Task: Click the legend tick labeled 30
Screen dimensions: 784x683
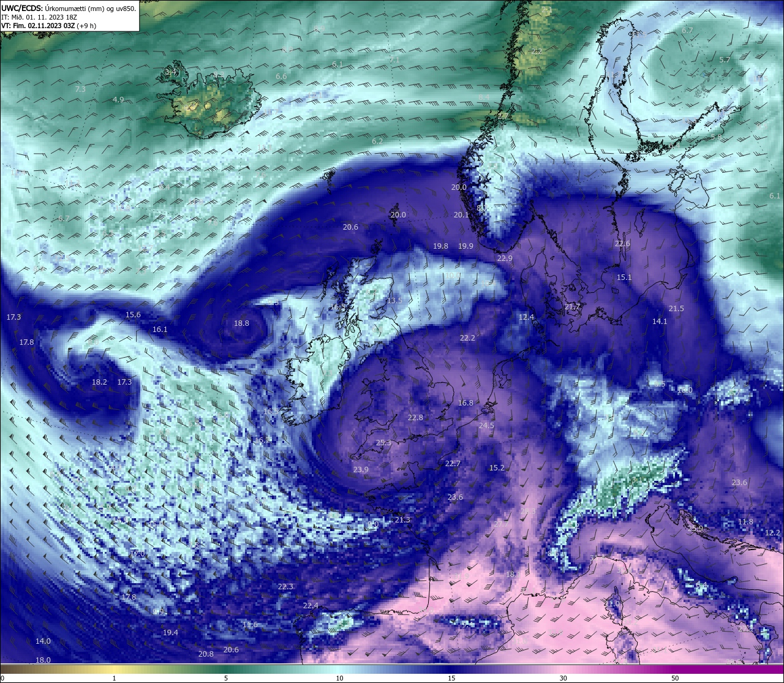Action: tap(563, 678)
